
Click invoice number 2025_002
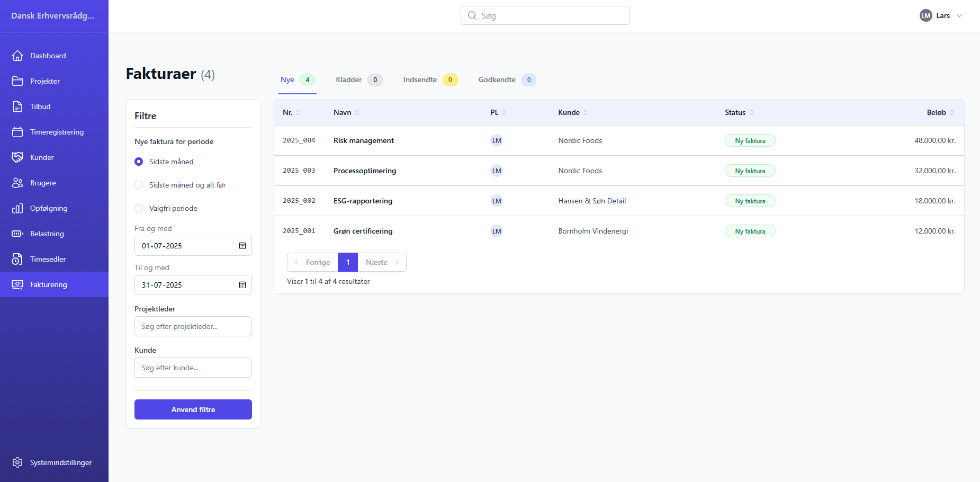[x=299, y=201]
